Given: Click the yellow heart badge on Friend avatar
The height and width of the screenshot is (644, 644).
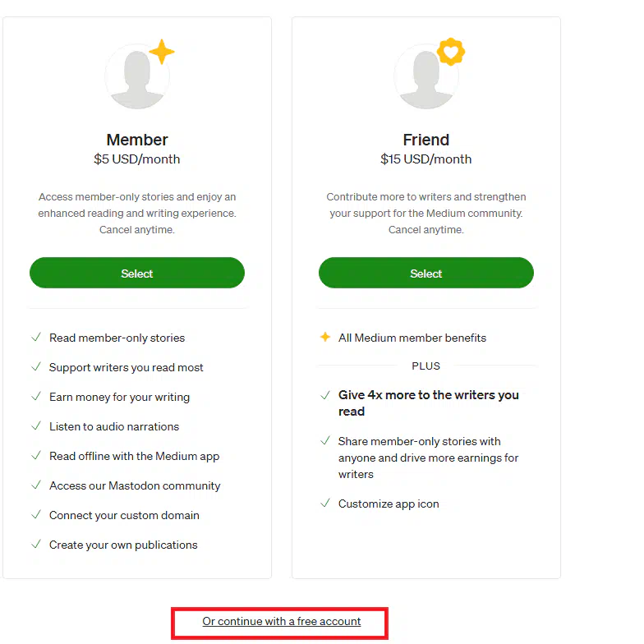Looking at the screenshot, I should click(451, 52).
